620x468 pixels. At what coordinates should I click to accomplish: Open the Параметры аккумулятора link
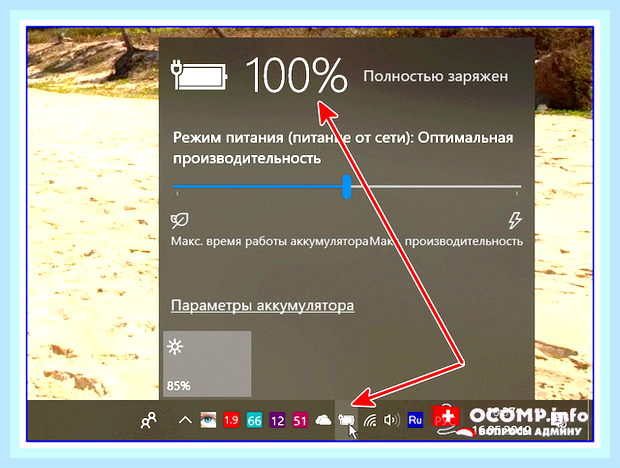click(x=263, y=306)
